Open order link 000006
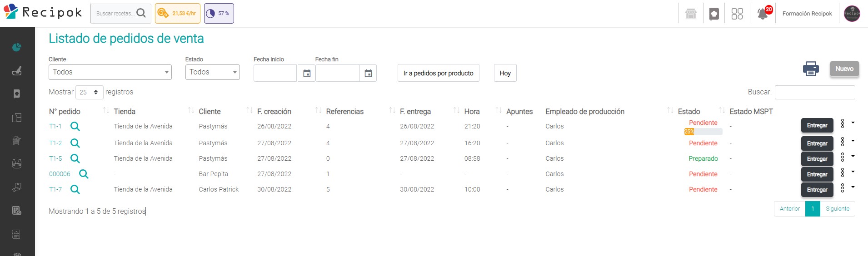Viewport: 868px width, 256px height. pos(60,174)
